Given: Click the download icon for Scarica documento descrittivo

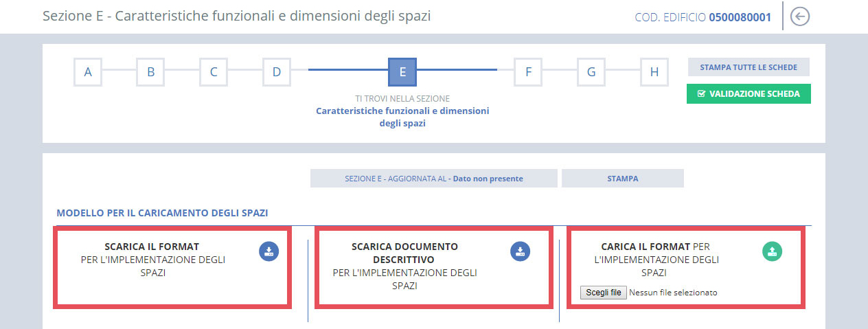Looking at the screenshot, I should [x=520, y=251].
